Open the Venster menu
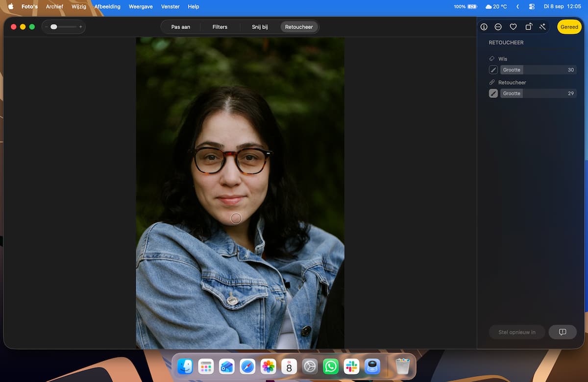Viewport: 588px width, 382px height. (x=171, y=6)
